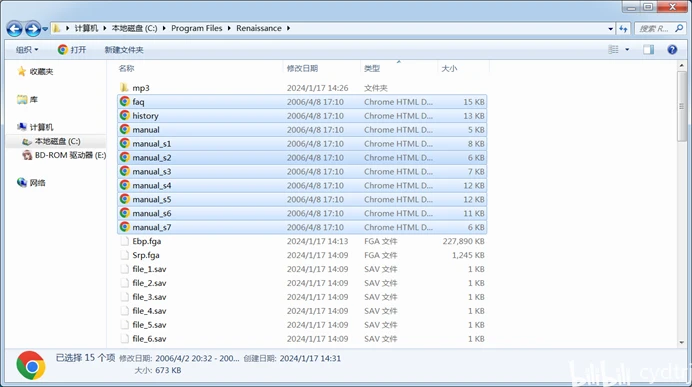The width and height of the screenshot is (692, 387).
Task: Click the change view icon
Action: (613, 49)
